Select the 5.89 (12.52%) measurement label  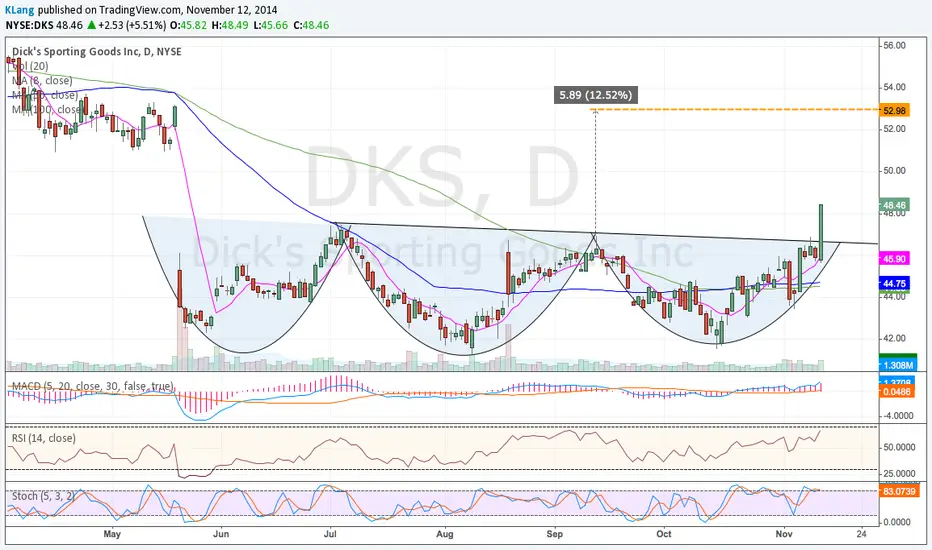[596, 95]
